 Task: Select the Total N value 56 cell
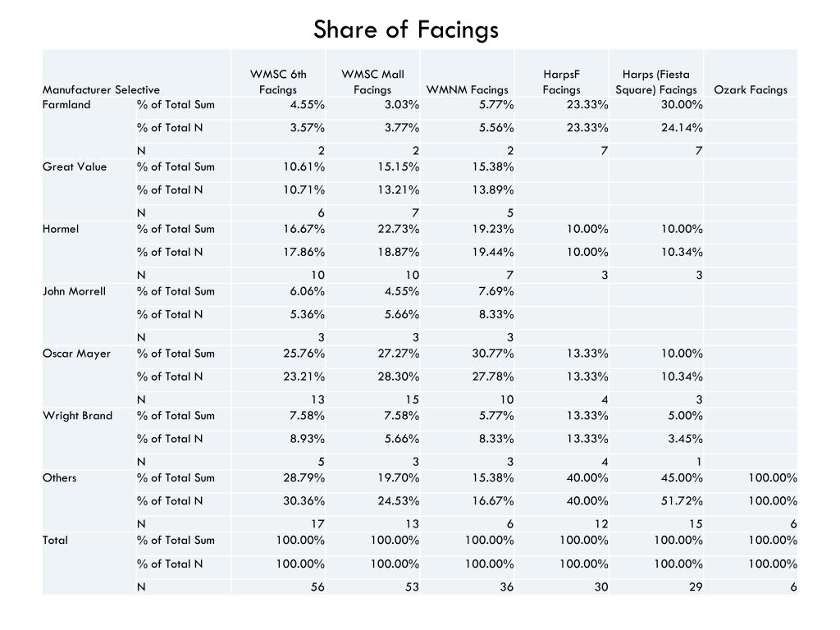pos(317,587)
